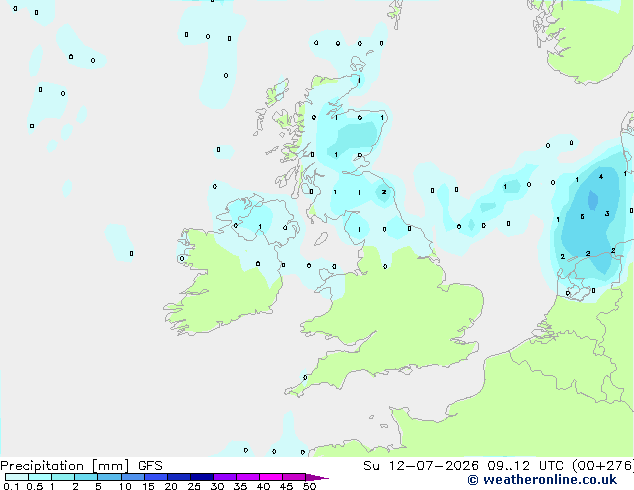This screenshot has width=634, height=490.
Task: Click the legend arrow tip above 50 mm
Action: pos(317,478)
